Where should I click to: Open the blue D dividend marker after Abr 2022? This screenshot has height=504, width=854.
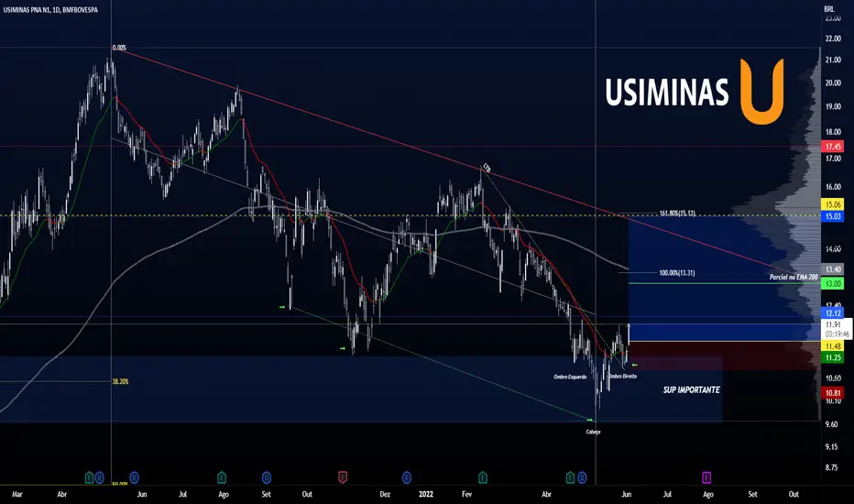tap(582, 477)
